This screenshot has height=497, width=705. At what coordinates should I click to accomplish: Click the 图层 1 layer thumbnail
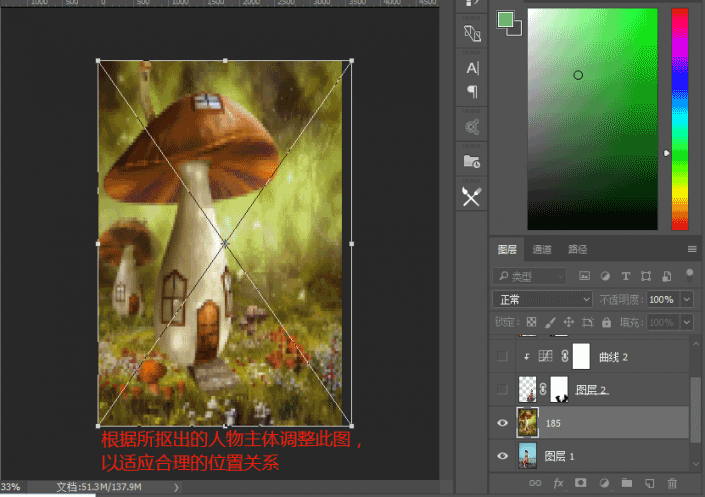(527, 456)
